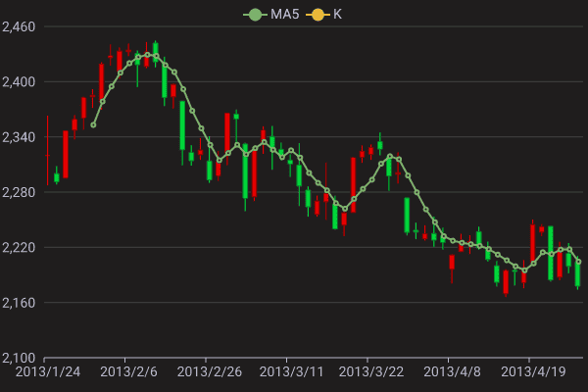Click the 2,460 y-axis label
This screenshot has height=392, width=588.
[19, 27]
